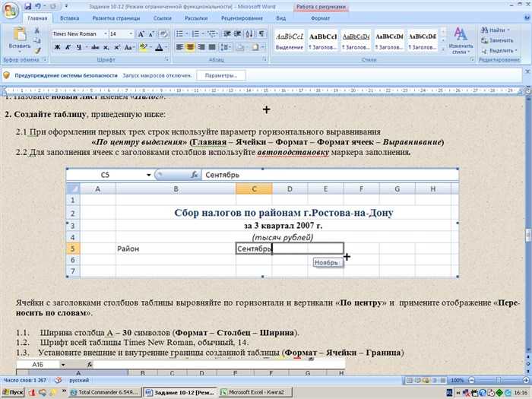Open the Рецензирование tab
Viewport: 532px width, 399px height.
(242, 18)
